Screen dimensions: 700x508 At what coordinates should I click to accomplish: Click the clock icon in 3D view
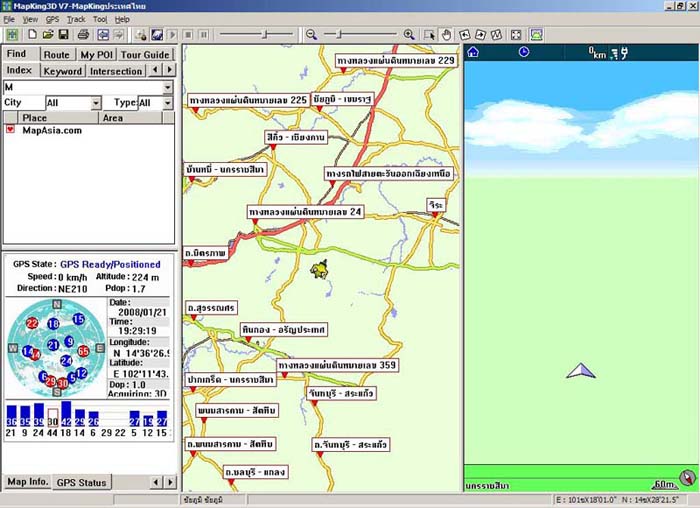coord(523,52)
